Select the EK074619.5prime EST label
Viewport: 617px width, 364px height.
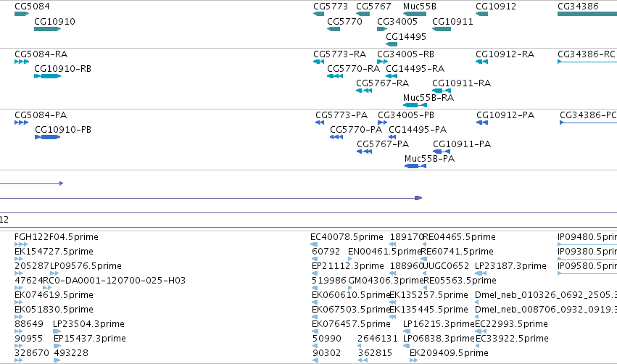coord(54,295)
